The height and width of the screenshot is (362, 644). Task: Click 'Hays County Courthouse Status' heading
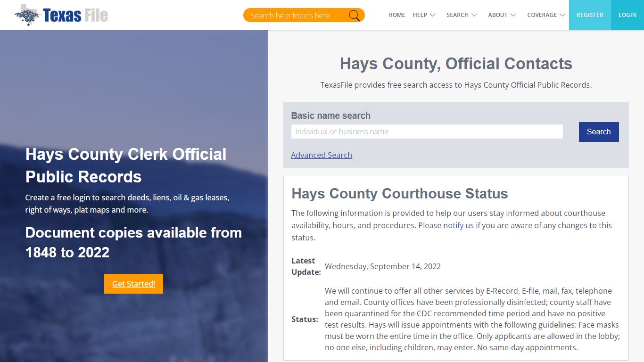(400, 194)
